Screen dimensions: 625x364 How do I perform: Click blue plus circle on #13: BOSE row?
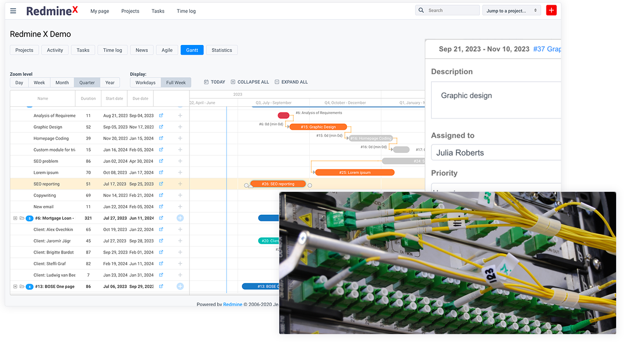pos(180,286)
